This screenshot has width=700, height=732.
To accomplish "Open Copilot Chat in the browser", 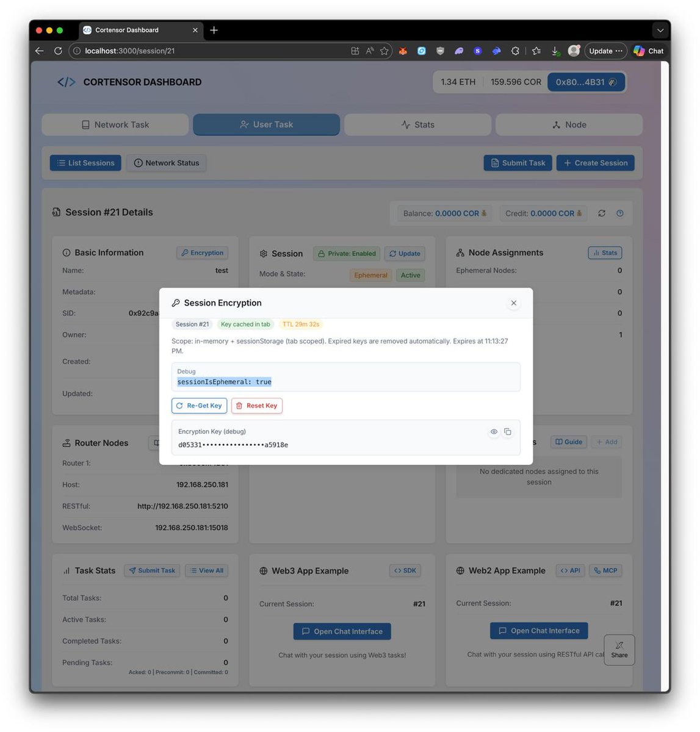I will coord(649,51).
